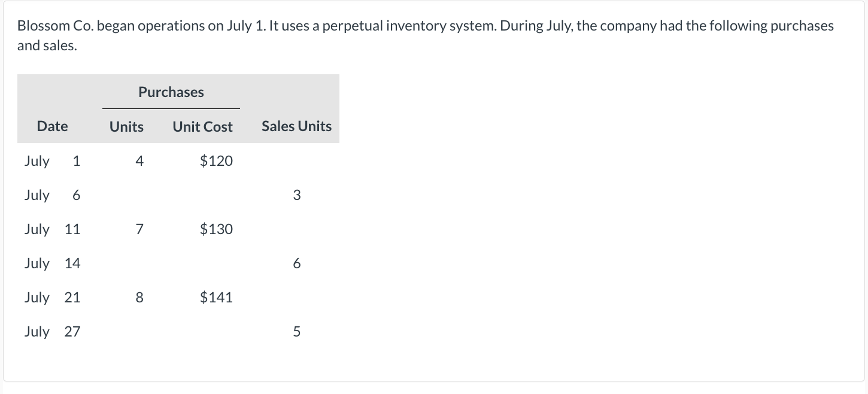
Task: Select the July 11 date cell
Action: click(x=52, y=229)
